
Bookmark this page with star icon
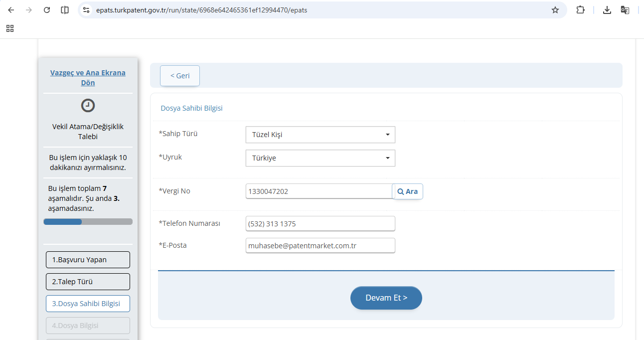click(x=555, y=10)
